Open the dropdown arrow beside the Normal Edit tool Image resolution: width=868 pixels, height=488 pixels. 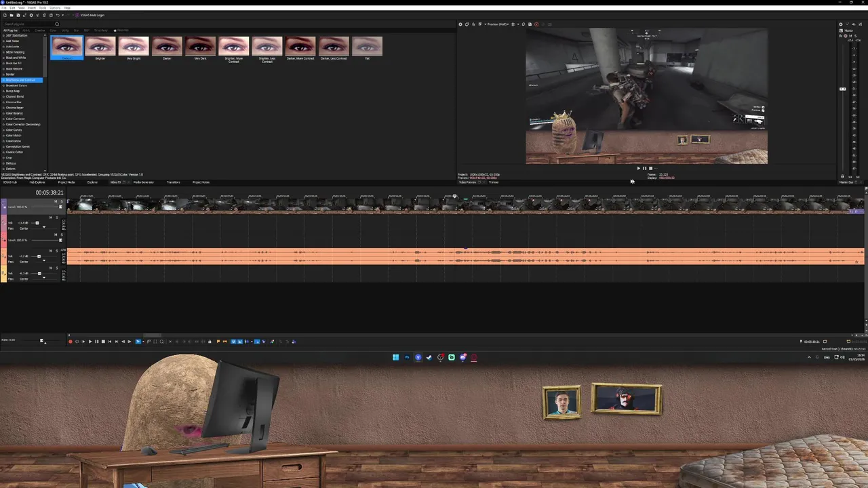(143, 342)
